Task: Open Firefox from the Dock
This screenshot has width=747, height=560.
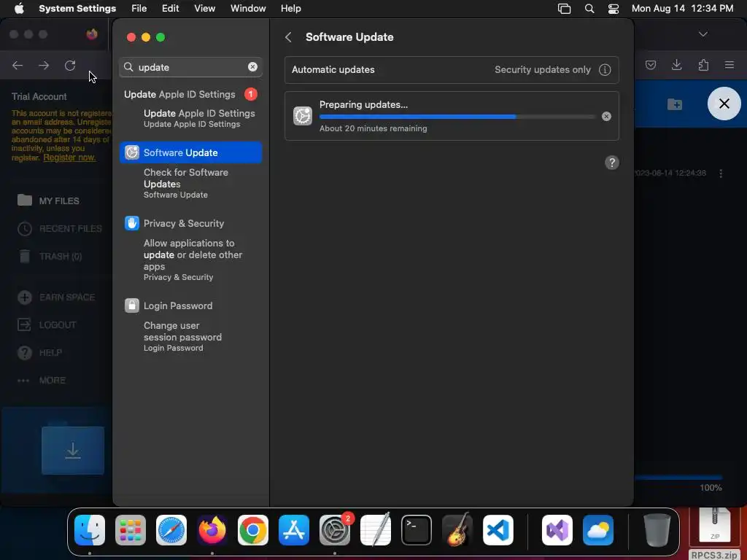Action: click(x=212, y=529)
